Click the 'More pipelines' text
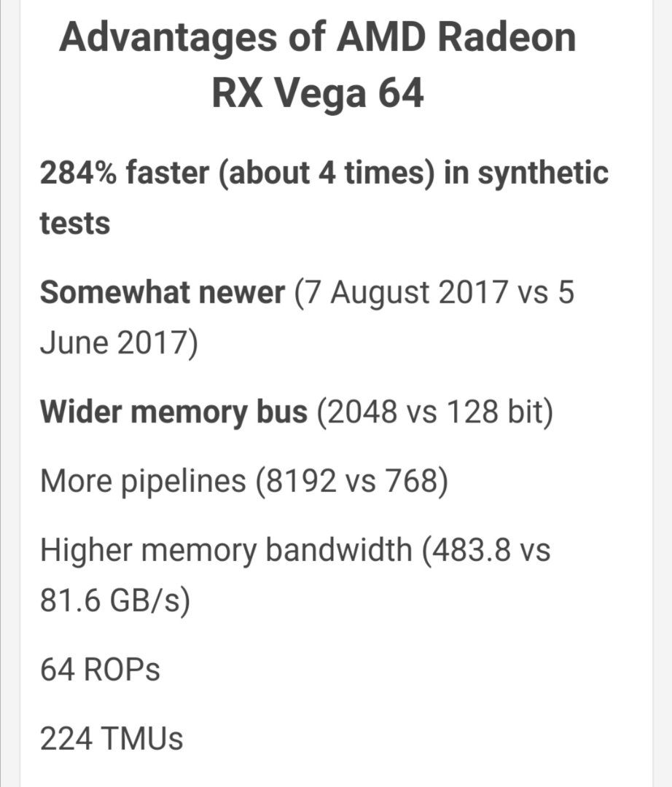This screenshot has width=672, height=787. tap(143, 482)
